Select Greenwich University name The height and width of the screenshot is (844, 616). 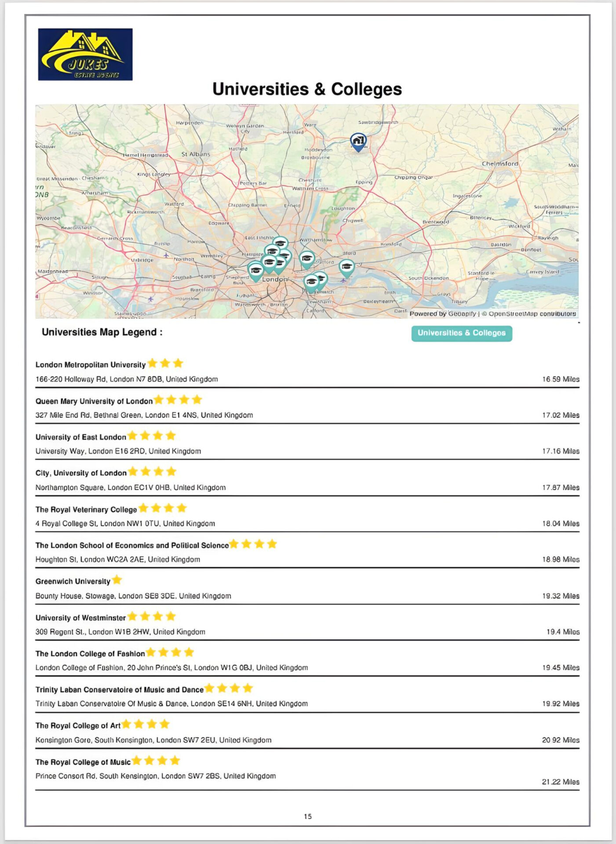[73, 582]
